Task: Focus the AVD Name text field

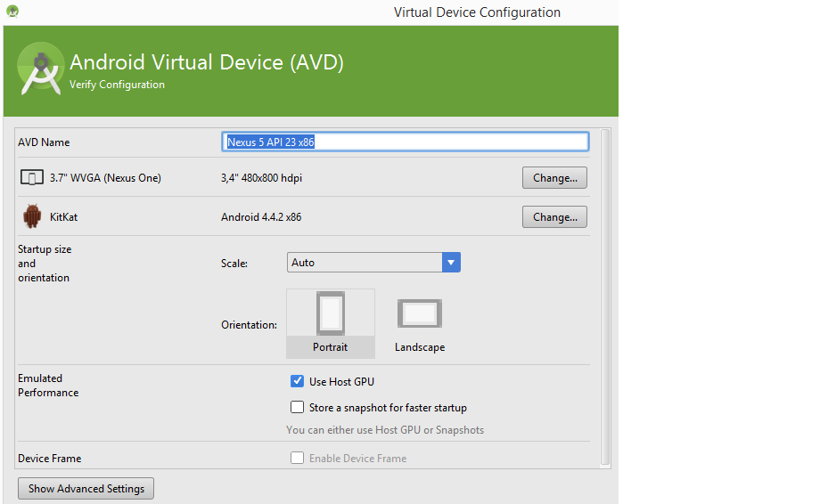Action: 405,142
